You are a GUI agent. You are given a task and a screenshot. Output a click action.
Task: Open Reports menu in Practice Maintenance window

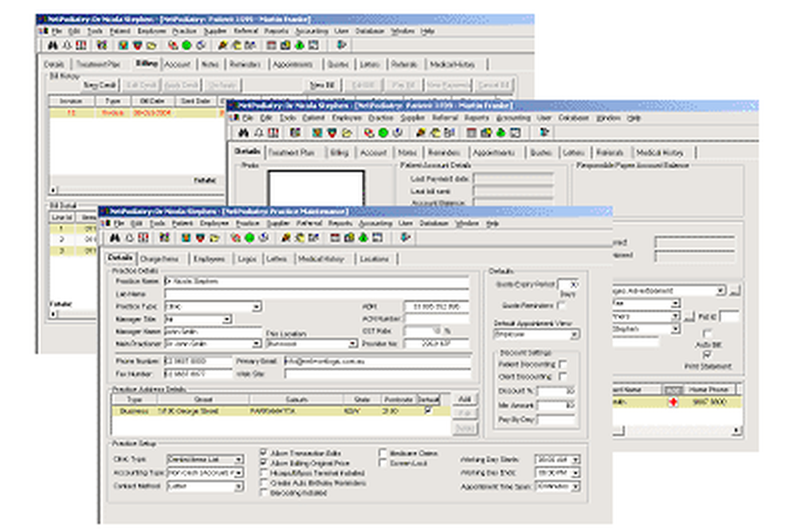[x=340, y=223]
